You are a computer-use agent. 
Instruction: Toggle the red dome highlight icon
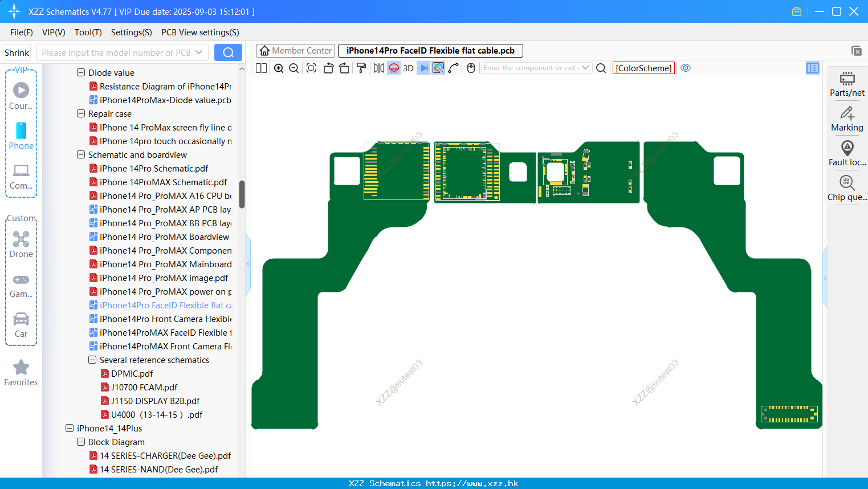coord(394,68)
